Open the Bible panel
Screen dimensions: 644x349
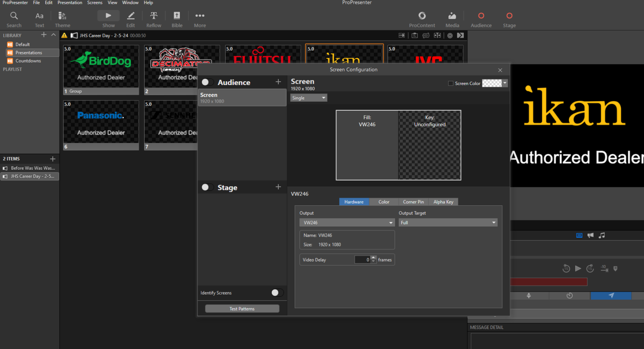tap(177, 18)
